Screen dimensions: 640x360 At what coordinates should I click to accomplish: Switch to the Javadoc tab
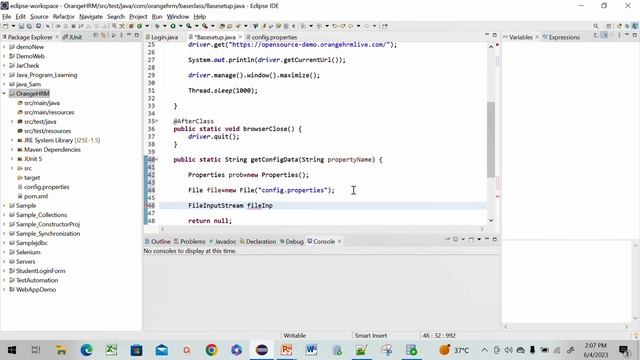click(223, 242)
